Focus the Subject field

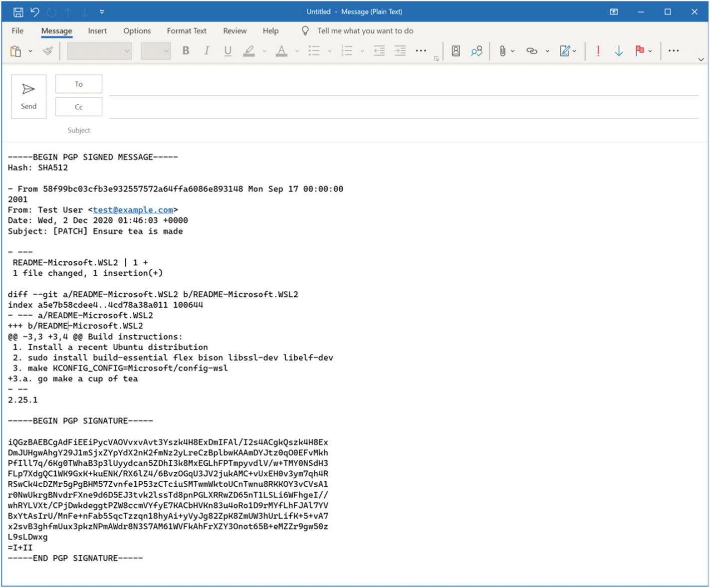[x=404, y=130]
